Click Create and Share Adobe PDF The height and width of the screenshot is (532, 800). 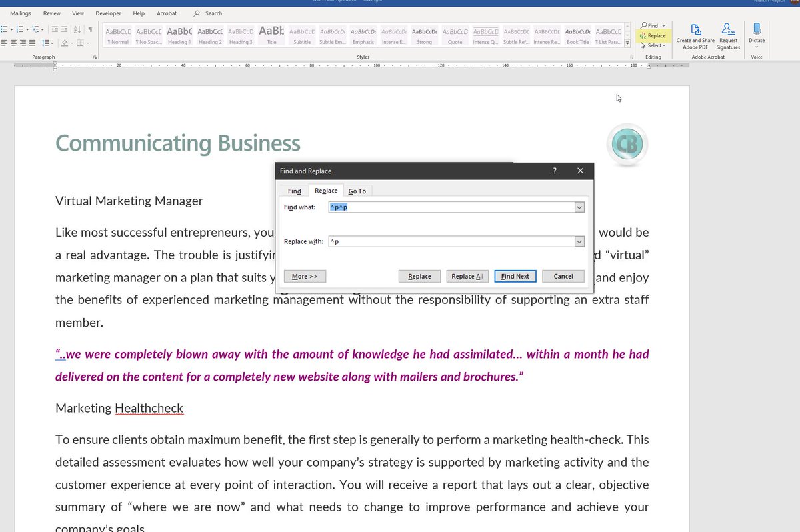point(695,37)
